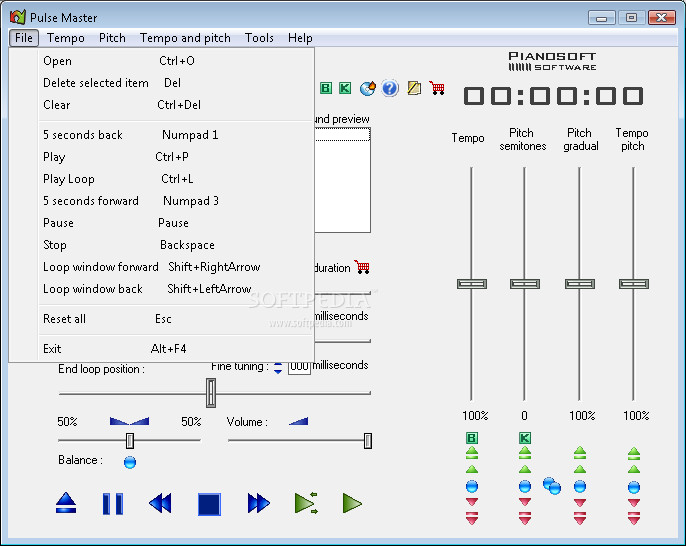686x546 pixels.
Task: Click the CD burn icon
Action: [368, 88]
